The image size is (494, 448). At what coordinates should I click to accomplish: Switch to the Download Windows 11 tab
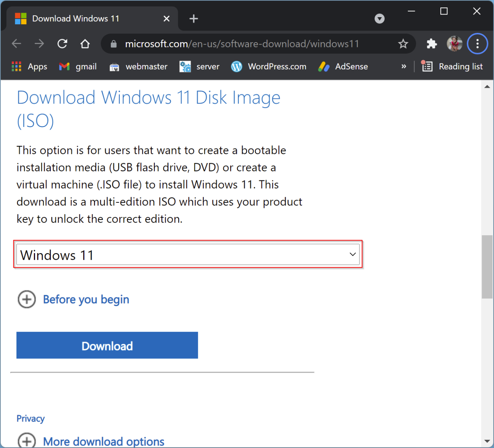(76, 18)
